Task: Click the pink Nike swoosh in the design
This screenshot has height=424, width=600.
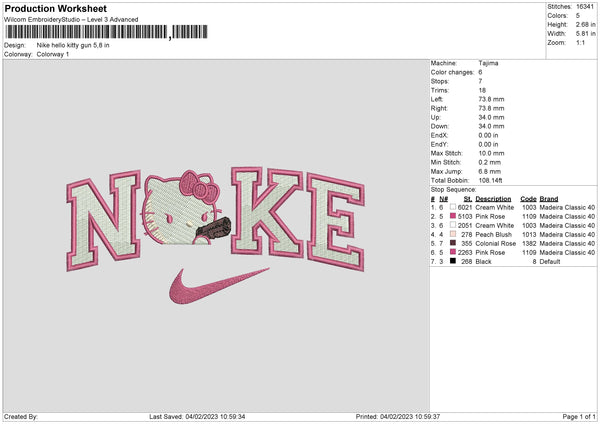Action: point(218,286)
